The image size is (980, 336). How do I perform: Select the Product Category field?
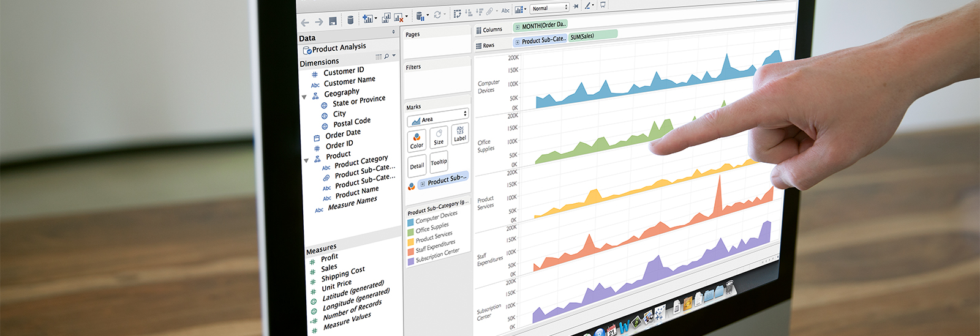click(x=361, y=162)
